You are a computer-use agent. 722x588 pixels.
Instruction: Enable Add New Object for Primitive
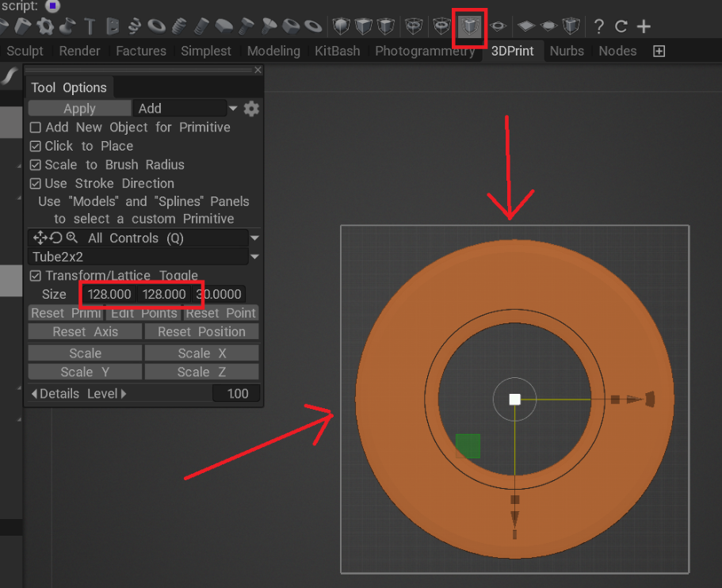click(x=35, y=128)
